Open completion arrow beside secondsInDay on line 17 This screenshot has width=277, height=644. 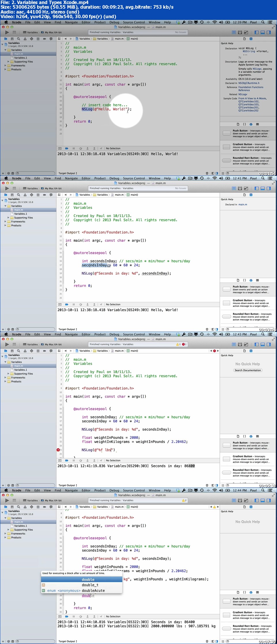pos(109,266)
